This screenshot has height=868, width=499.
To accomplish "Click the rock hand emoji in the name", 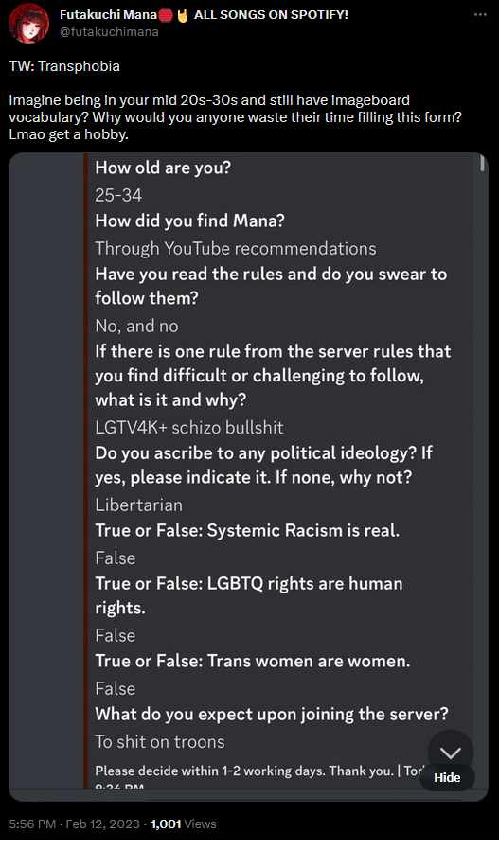I will point(182,15).
